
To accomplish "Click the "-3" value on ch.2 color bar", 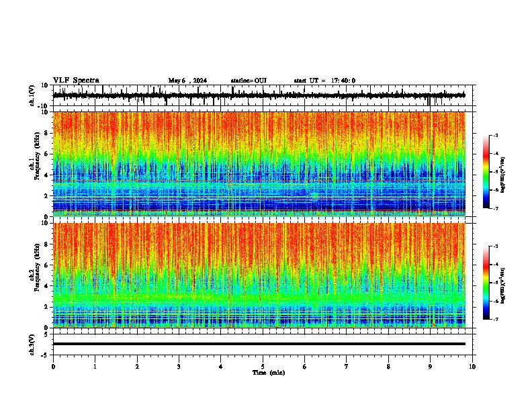I will [x=496, y=246].
